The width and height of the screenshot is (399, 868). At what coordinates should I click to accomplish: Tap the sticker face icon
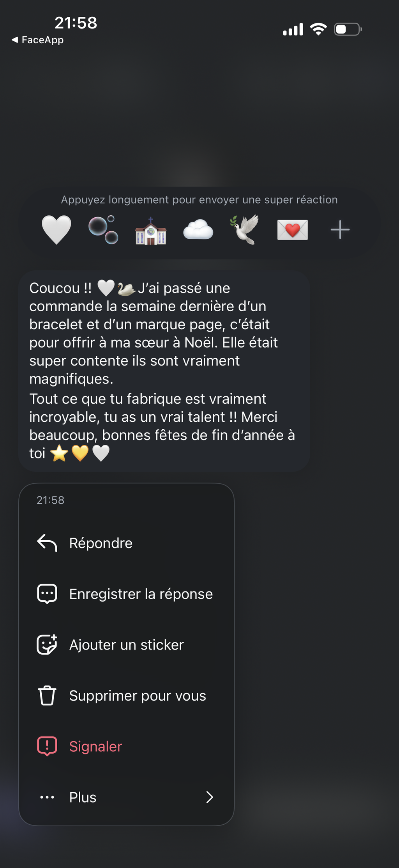point(47,644)
